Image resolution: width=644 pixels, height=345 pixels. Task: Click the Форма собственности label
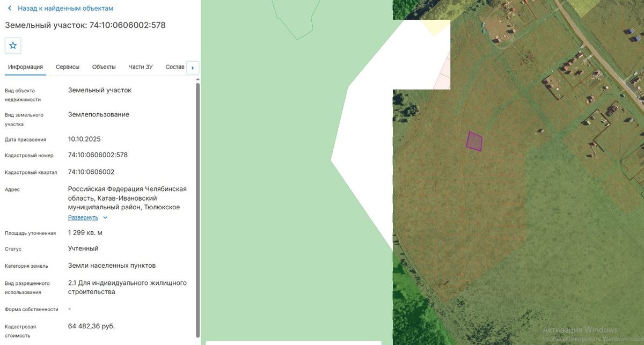32,310
